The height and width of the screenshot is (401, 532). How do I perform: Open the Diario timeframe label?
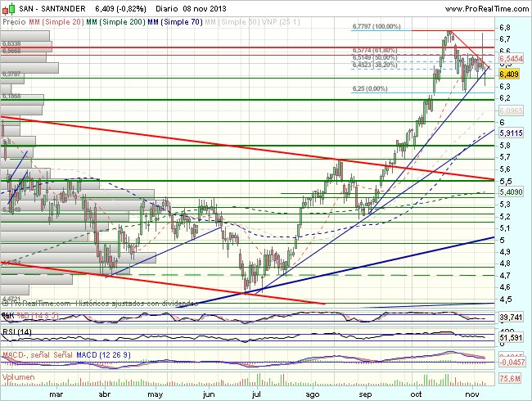click(167, 8)
